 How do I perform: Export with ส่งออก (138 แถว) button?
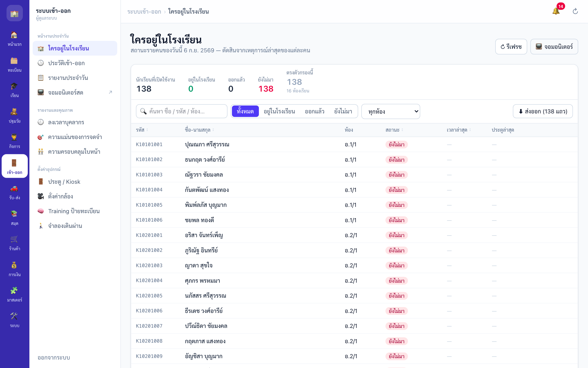[543, 111]
